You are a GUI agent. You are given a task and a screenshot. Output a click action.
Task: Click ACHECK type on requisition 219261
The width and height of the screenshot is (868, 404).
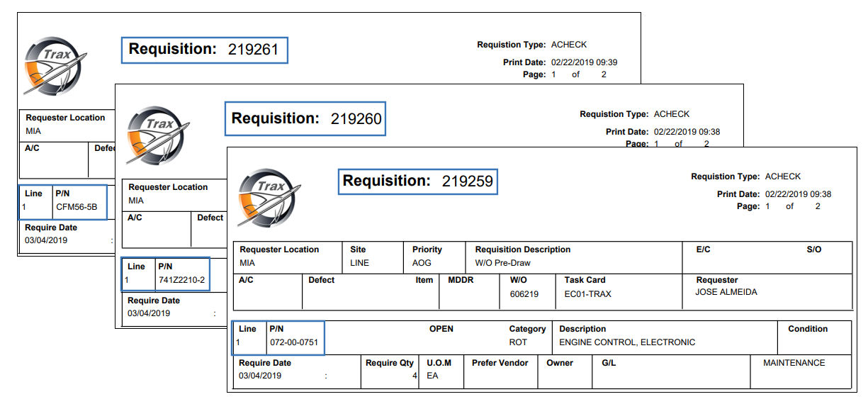tap(569, 45)
